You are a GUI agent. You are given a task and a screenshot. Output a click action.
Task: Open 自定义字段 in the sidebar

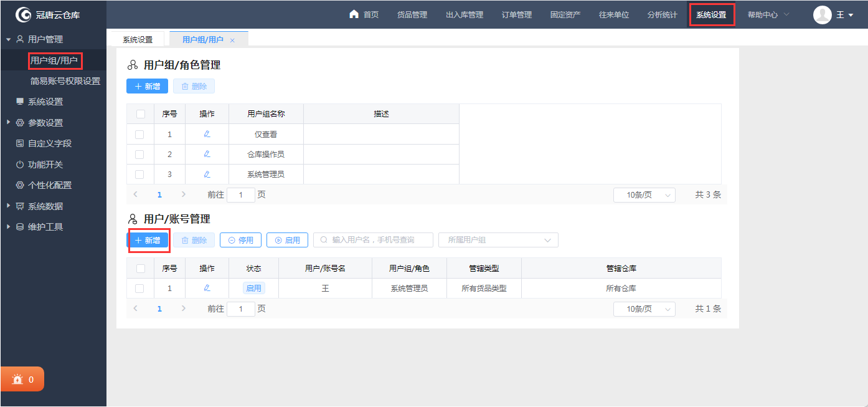click(44, 143)
